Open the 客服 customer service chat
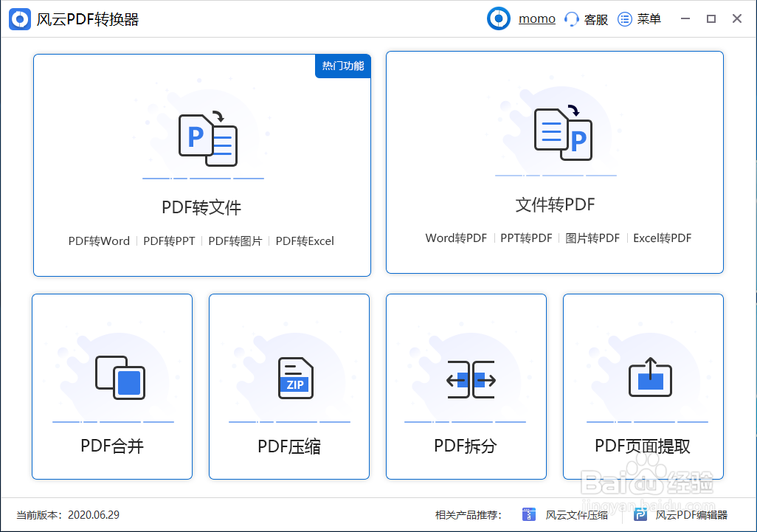This screenshot has width=757, height=532. point(586,18)
